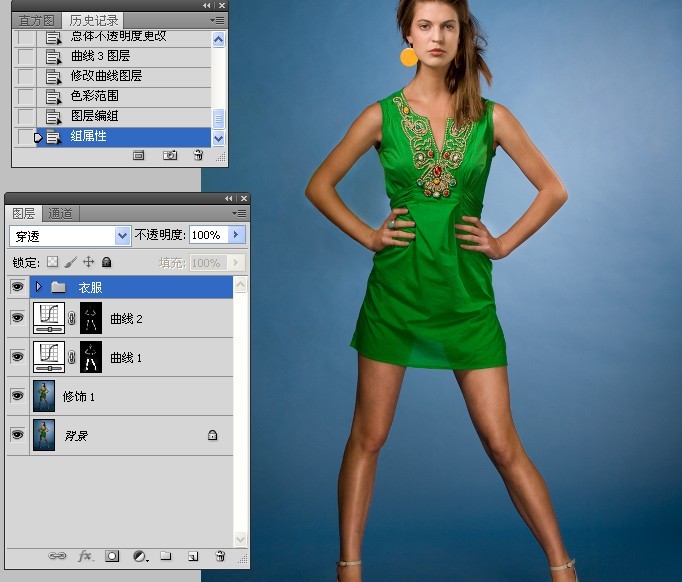The height and width of the screenshot is (582, 682).
Task: Click the opacity 100% input field
Action: [208, 235]
